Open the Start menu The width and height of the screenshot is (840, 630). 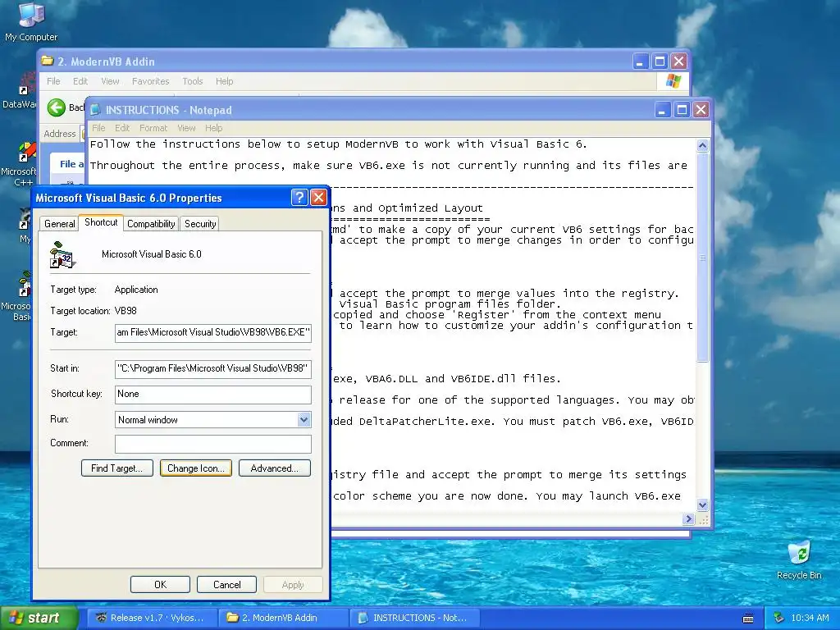tap(39, 619)
